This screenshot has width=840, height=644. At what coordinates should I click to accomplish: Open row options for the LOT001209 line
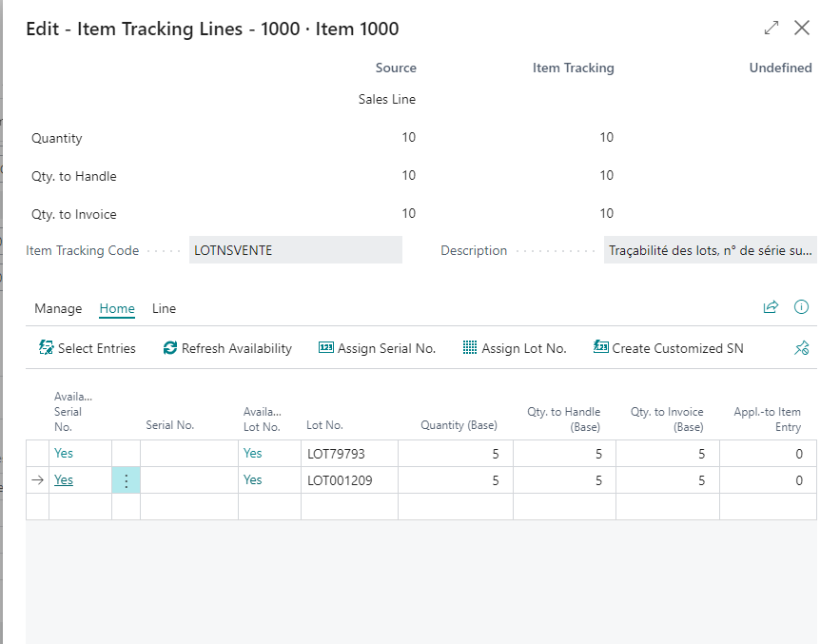point(126,480)
